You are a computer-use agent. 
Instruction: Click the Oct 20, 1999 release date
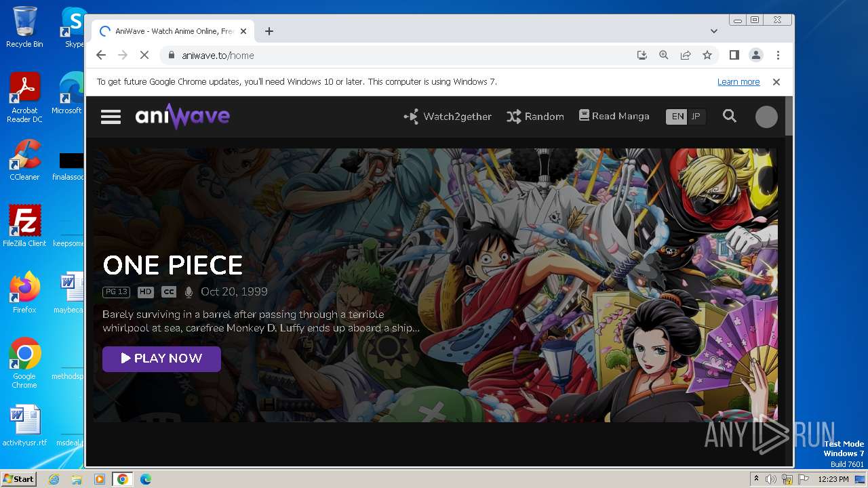click(234, 291)
